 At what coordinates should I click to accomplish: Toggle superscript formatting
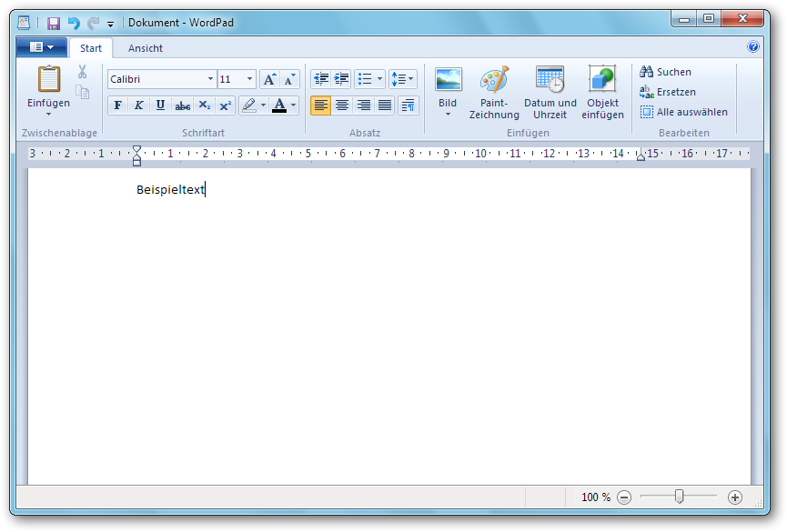pyautogui.click(x=226, y=105)
